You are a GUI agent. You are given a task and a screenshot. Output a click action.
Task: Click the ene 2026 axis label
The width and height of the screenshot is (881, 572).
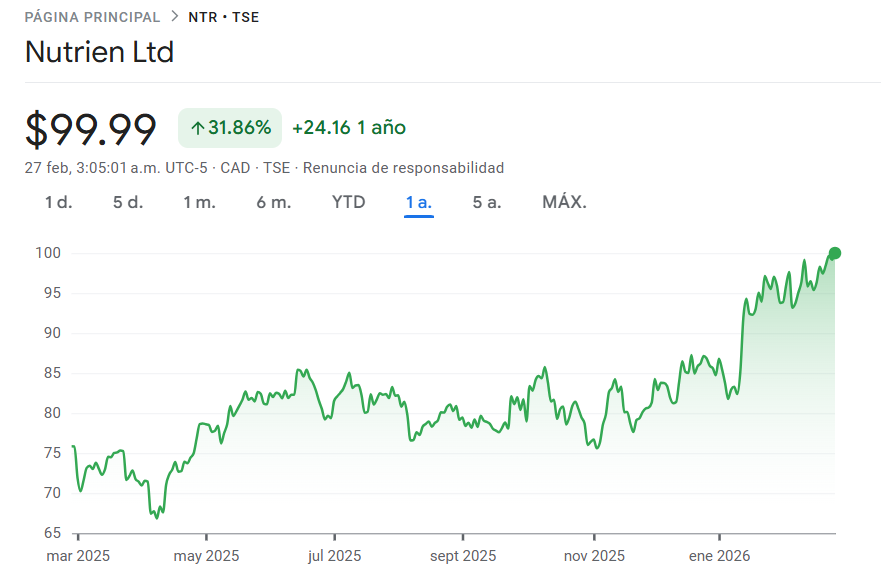pyautogui.click(x=720, y=556)
